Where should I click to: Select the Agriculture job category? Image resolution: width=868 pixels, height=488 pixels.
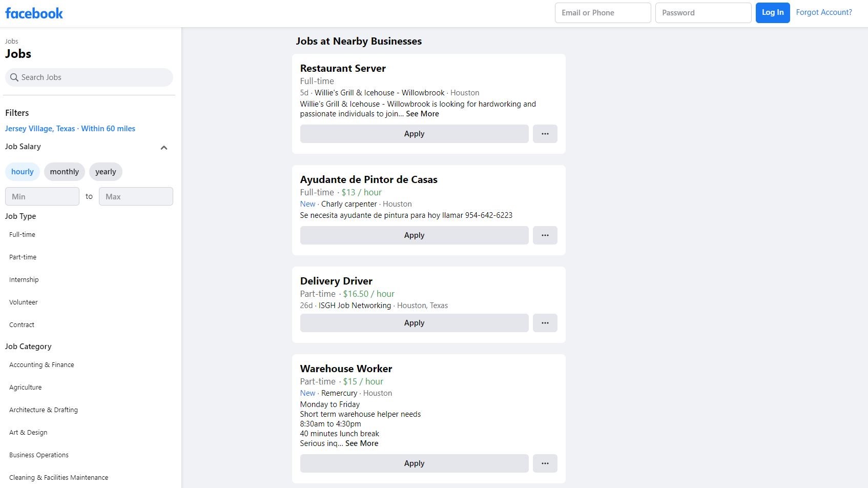point(25,387)
